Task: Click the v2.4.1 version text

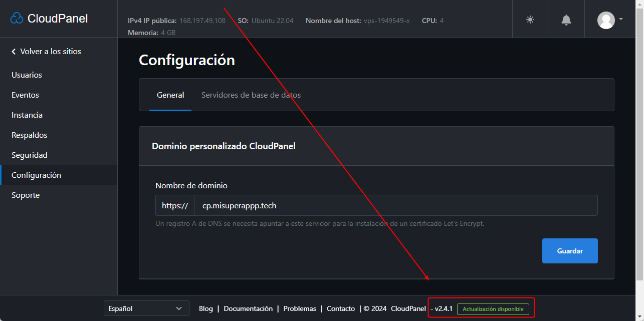Action: pos(444,309)
